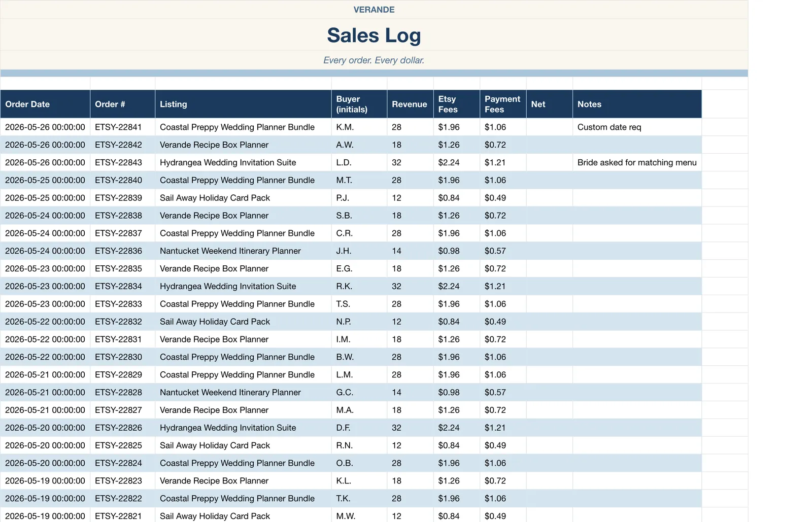Click the Net column header

tap(550, 104)
